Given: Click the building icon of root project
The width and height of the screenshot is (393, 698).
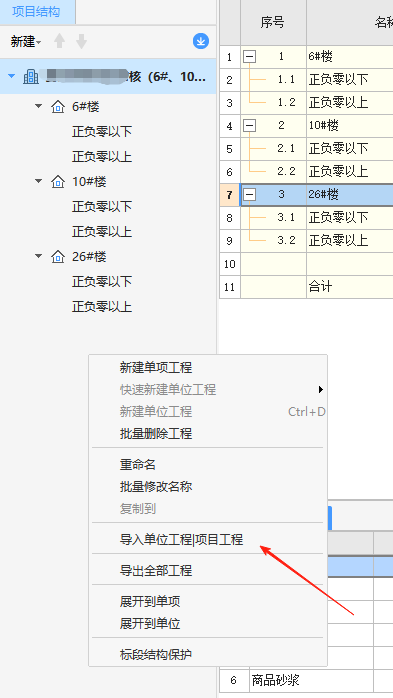Looking at the screenshot, I should [x=31, y=77].
